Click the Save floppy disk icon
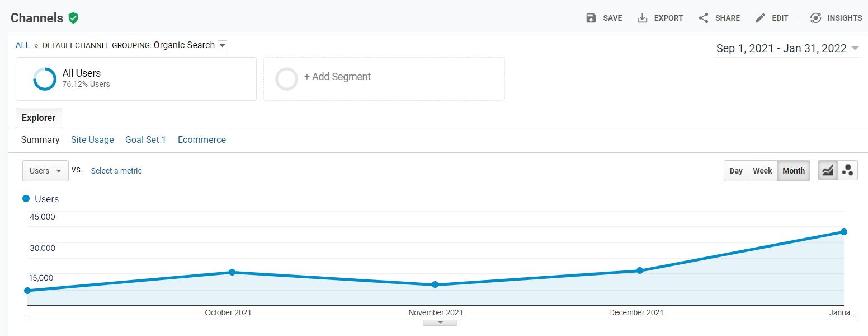 click(591, 18)
